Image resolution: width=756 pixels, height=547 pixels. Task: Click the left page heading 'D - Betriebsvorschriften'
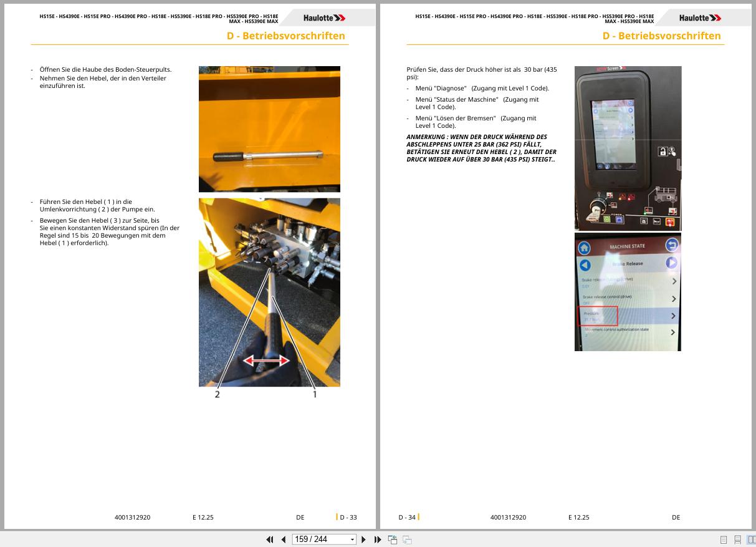[x=285, y=36]
